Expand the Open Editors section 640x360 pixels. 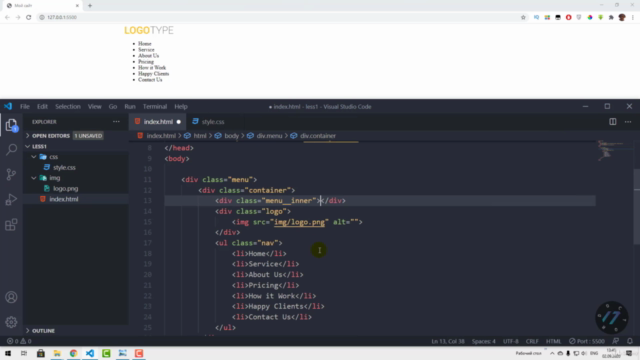point(51,136)
